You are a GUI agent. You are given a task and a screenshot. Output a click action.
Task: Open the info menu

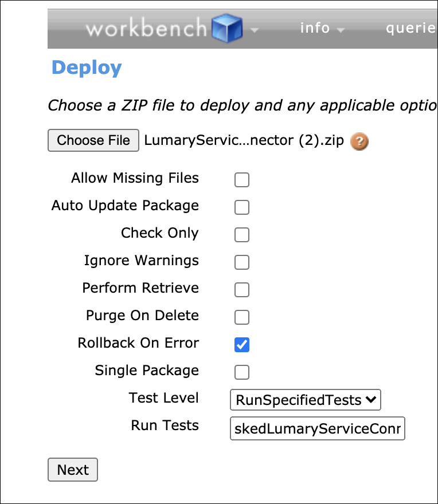tap(322, 28)
